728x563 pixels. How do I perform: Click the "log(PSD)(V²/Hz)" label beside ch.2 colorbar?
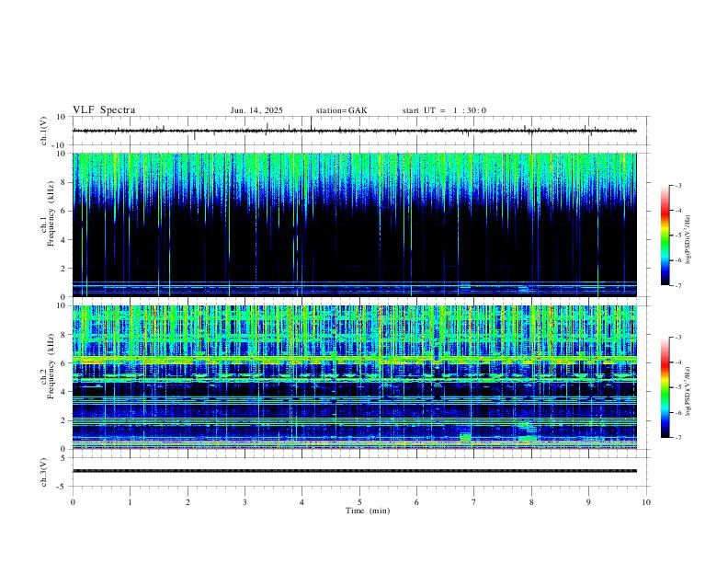[x=688, y=391]
